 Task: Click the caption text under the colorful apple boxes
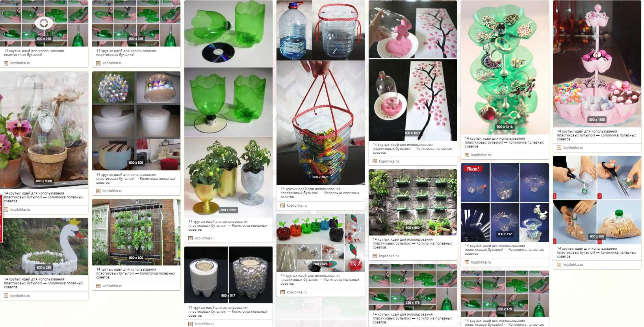[x=320, y=280]
